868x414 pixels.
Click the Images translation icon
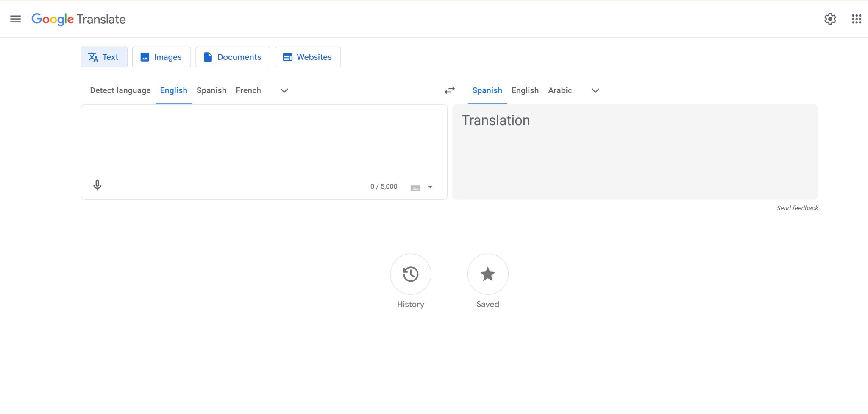[x=145, y=56]
